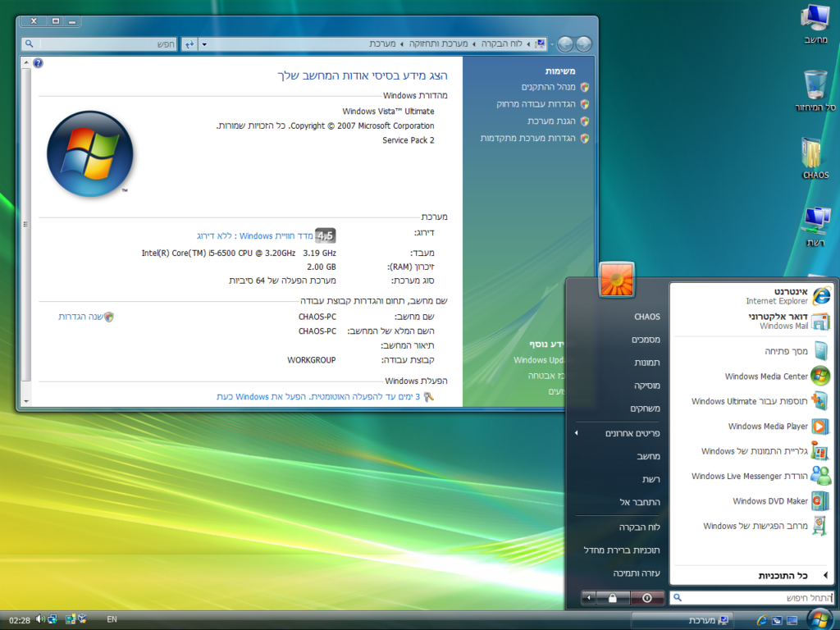840x630 pixels.
Task: Open עזרה ותמיכה Help and Support
Action: click(x=619, y=573)
